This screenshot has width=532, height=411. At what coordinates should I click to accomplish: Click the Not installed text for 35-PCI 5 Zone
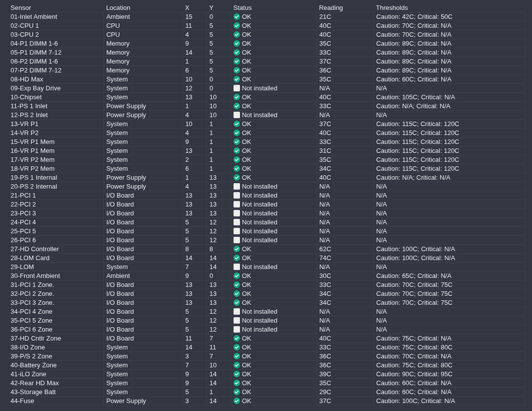(x=259, y=321)
